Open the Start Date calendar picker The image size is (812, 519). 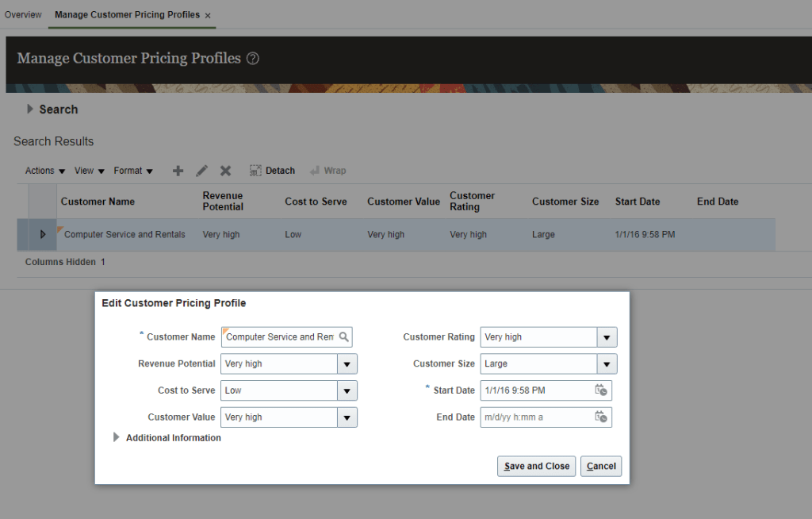[601, 390]
